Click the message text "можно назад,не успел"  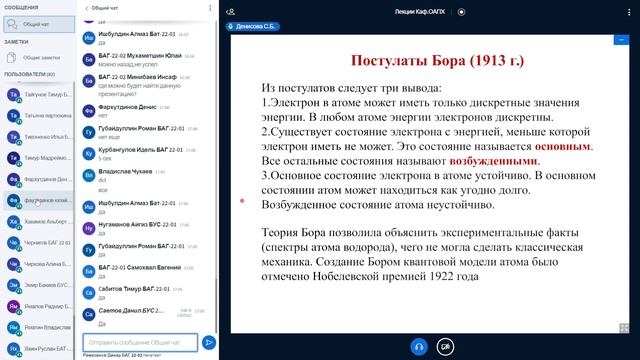click(128, 64)
